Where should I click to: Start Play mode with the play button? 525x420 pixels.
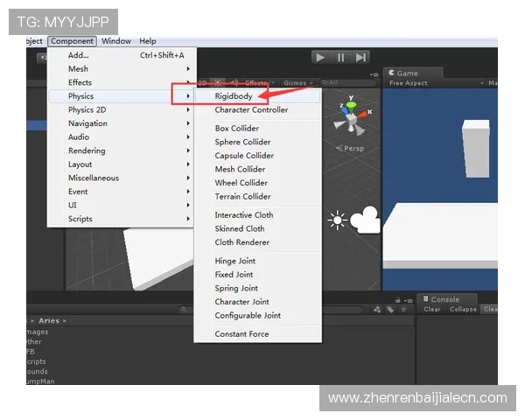pyautogui.click(x=320, y=58)
